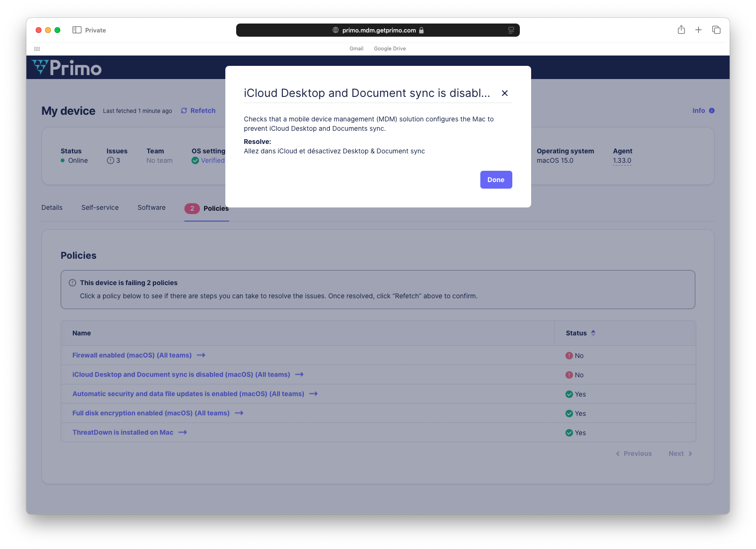Viewport: 756px width, 549px height.
Task: Open Automatic security and data file updates policy
Action: click(x=188, y=394)
